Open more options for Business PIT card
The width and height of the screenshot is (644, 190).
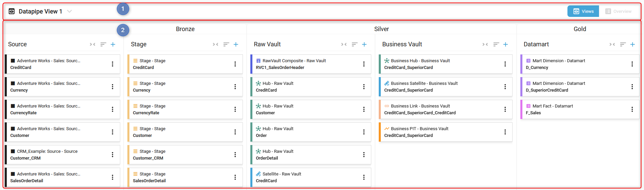(x=505, y=132)
